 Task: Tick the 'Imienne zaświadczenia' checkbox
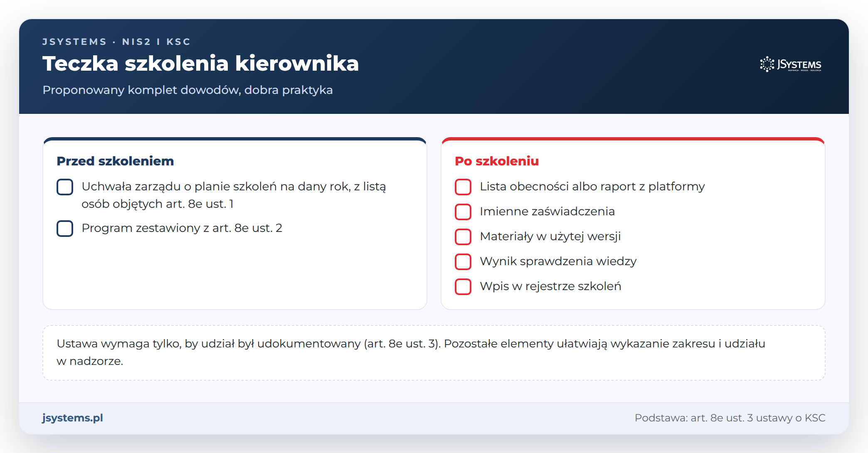(463, 212)
